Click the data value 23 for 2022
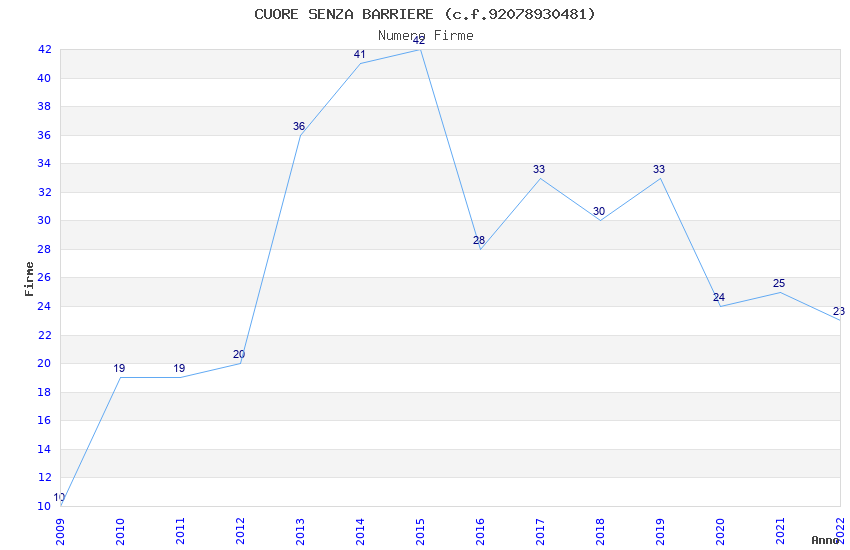 (839, 311)
